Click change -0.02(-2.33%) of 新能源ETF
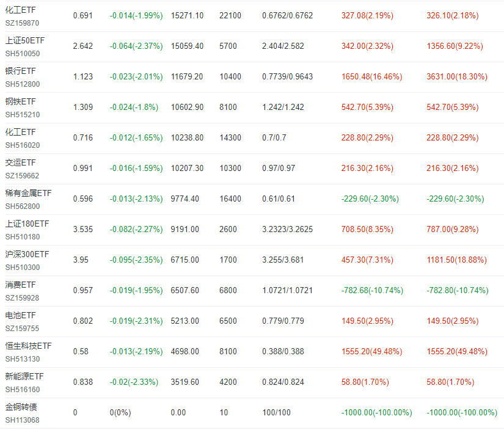504x430 pixels. tap(134, 382)
